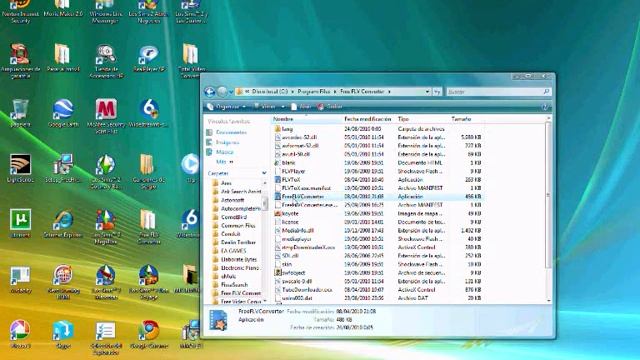Viewport: 640px width, 360px height.
Task: Open Internet Explorer desktop icon
Action: [x=63, y=224]
